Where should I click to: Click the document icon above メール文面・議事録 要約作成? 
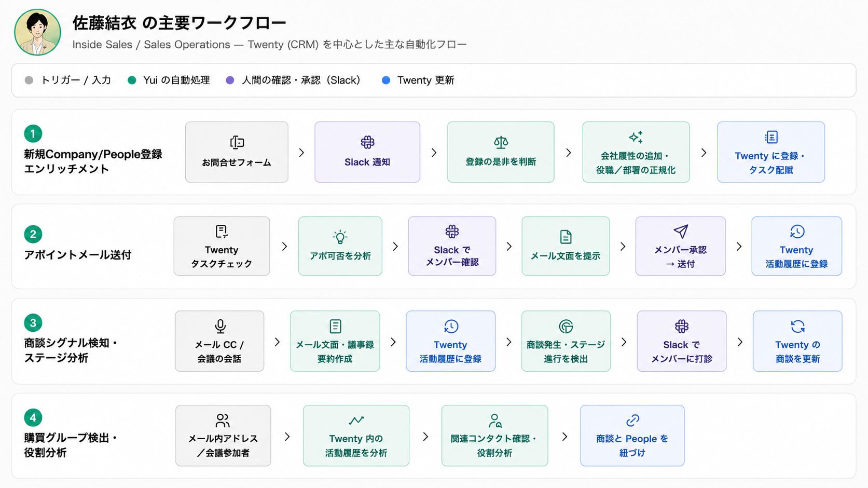pos(335,326)
